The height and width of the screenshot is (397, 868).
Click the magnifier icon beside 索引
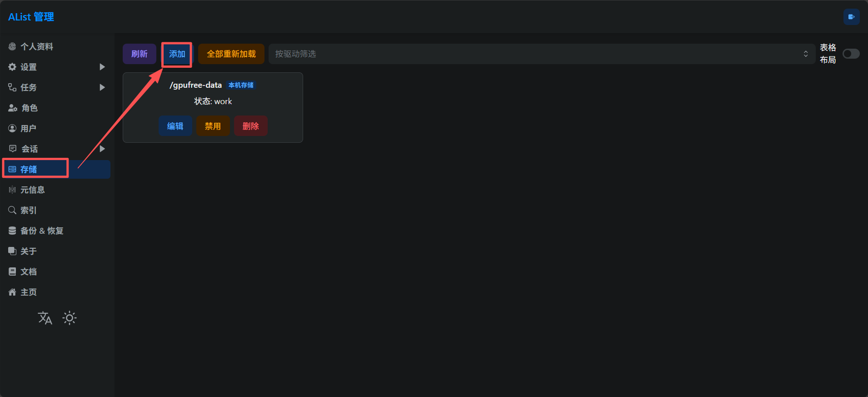[12, 210]
